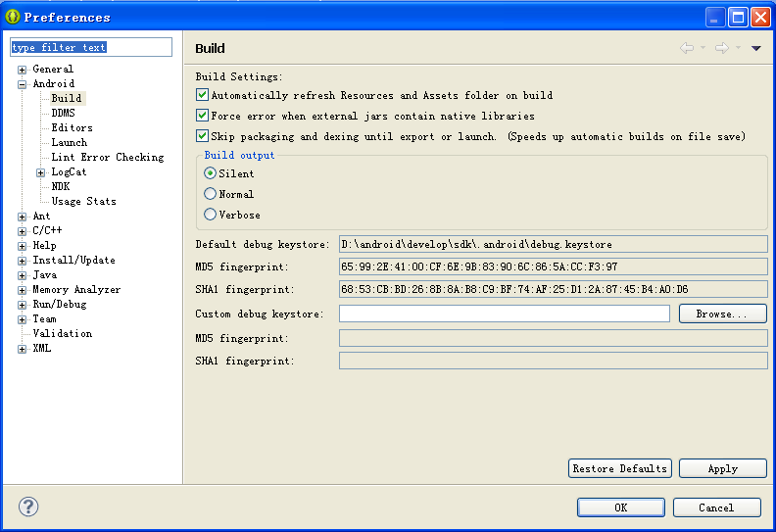
Task: Click the forward navigation arrow icon
Action: (x=721, y=48)
